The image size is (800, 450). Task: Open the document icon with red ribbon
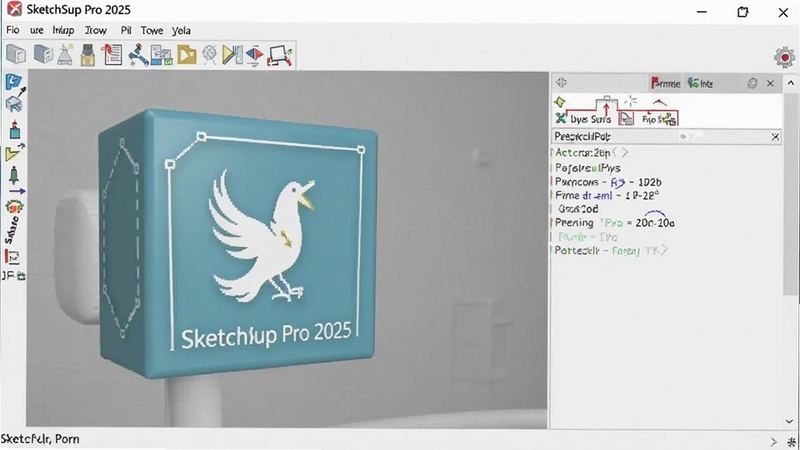(x=112, y=55)
